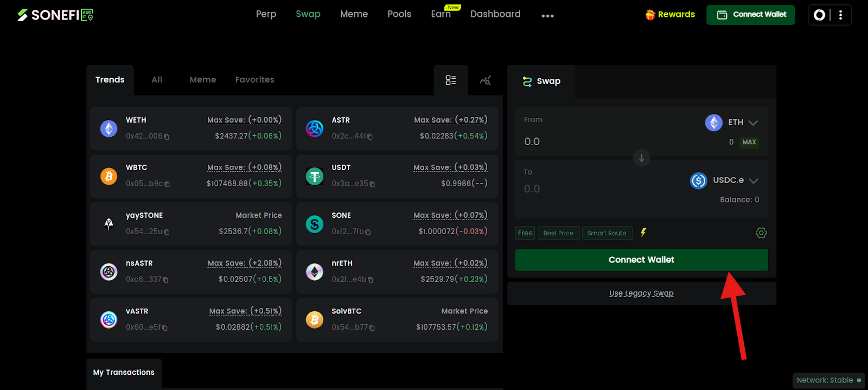Select the chart view icon
The height and width of the screenshot is (390, 868).
(x=486, y=80)
